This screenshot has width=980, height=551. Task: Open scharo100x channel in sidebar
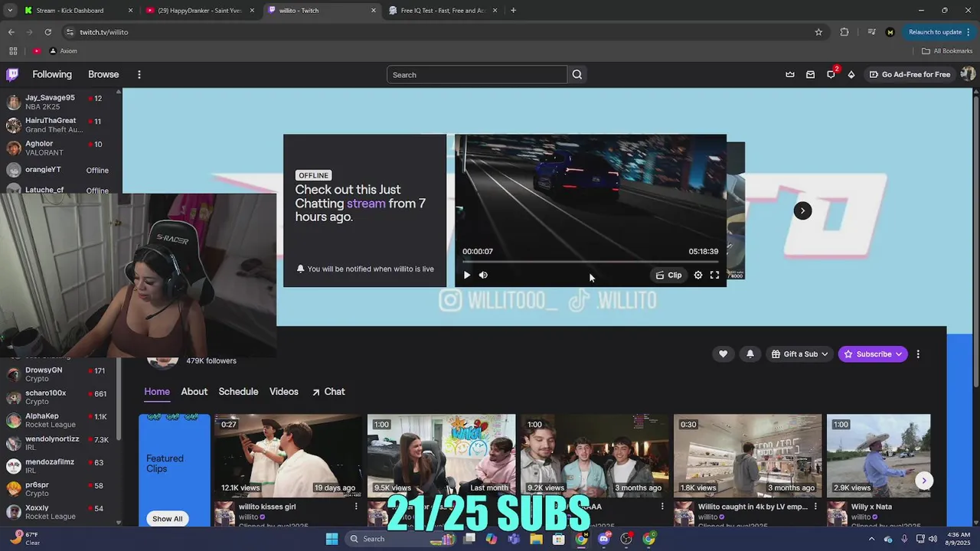click(x=60, y=397)
